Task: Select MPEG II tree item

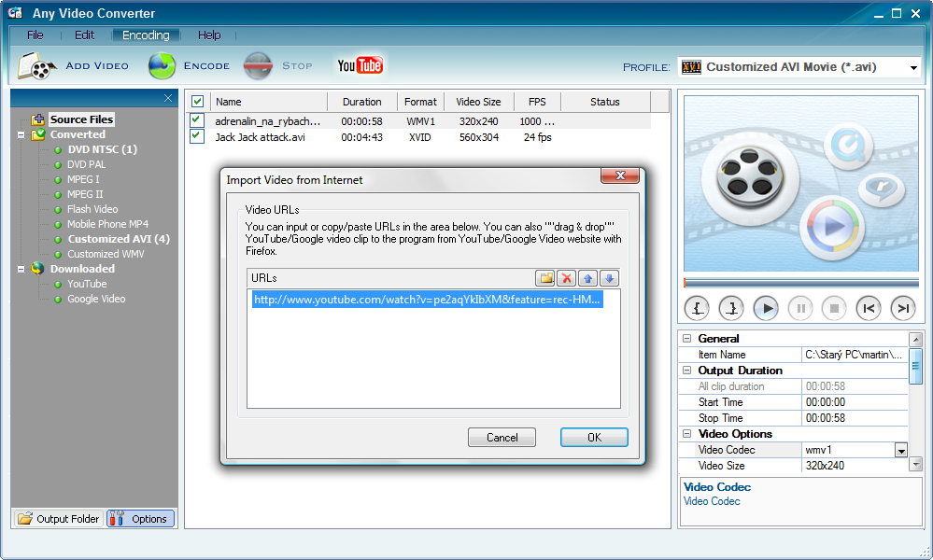Action: pos(85,194)
